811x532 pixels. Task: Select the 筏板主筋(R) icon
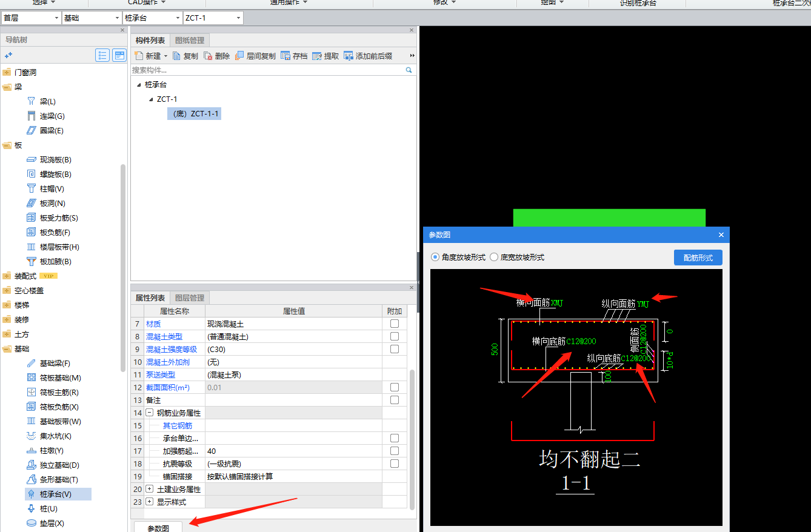pos(32,392)
